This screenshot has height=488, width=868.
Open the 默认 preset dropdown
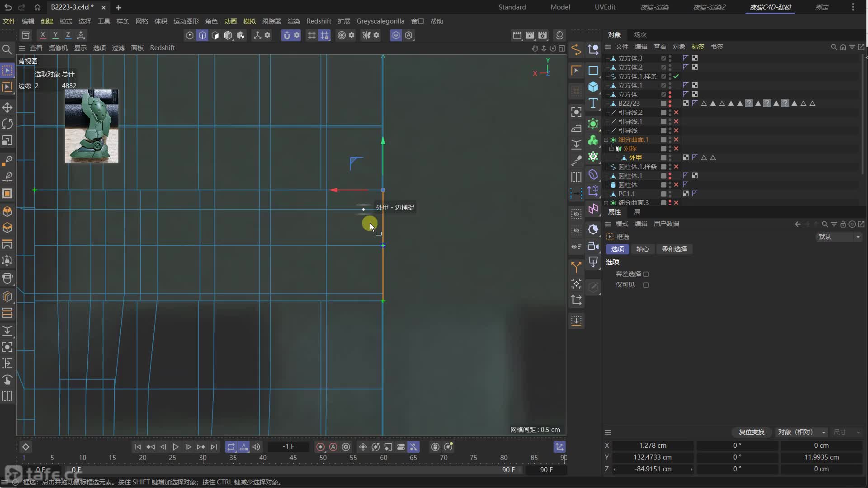(839, 237)
